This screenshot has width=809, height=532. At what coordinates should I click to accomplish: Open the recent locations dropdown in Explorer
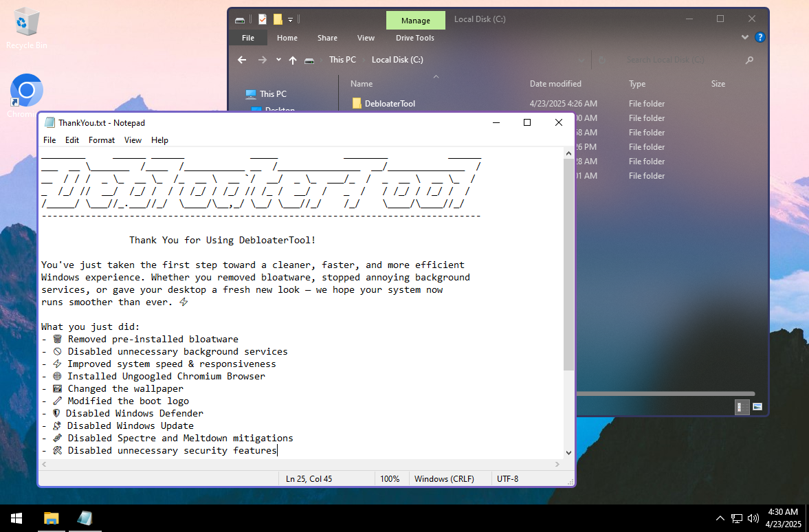tap(278, 60)
